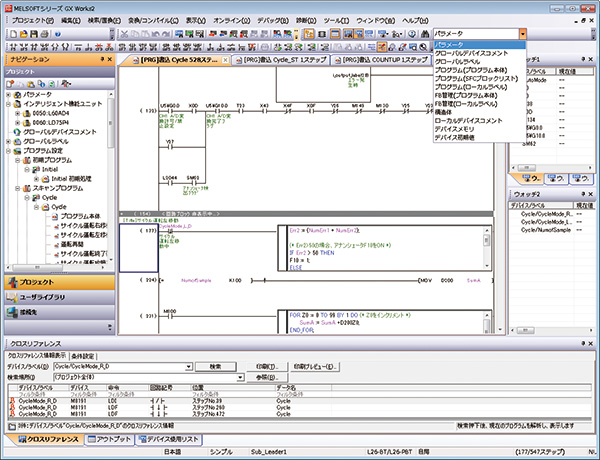
Task: Click the 印刷プレビュー(E).. button
Action: coord(315,367)
